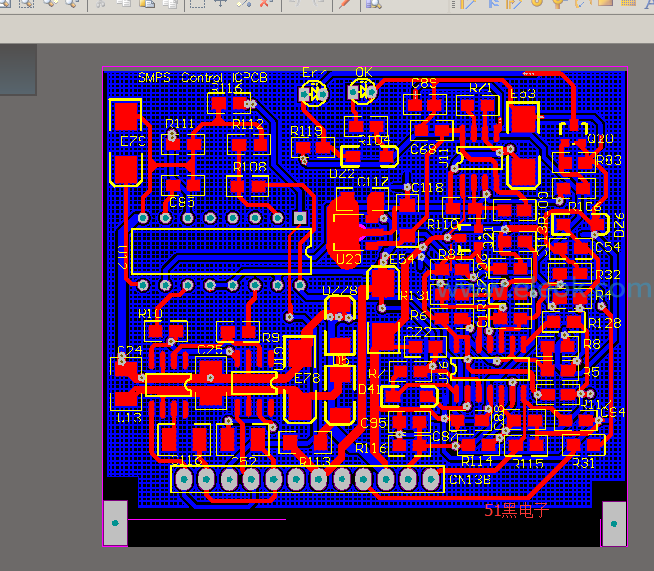Click the C68 designator text
Screen dimensions: 654x571
[x=423, y=149]
